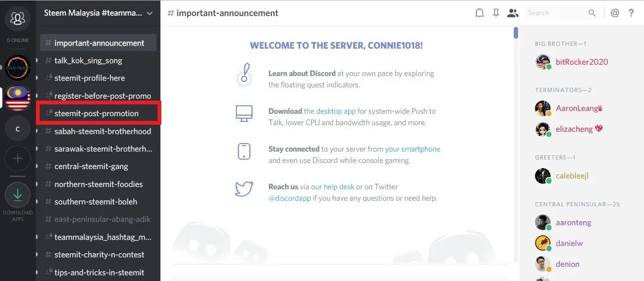The width and height of the screenshot is (644, 281).
Task: Open help question mark icon
Action: [631, 13]
